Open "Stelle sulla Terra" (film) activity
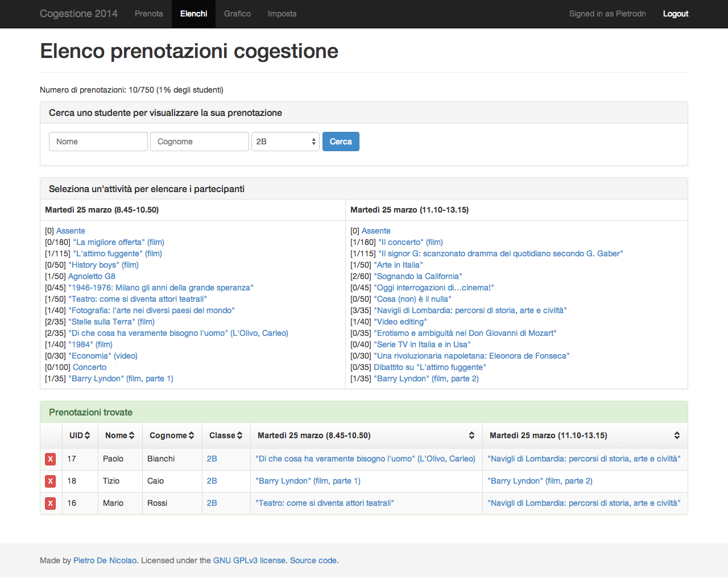The image size is (728, 578). [111, 322]
